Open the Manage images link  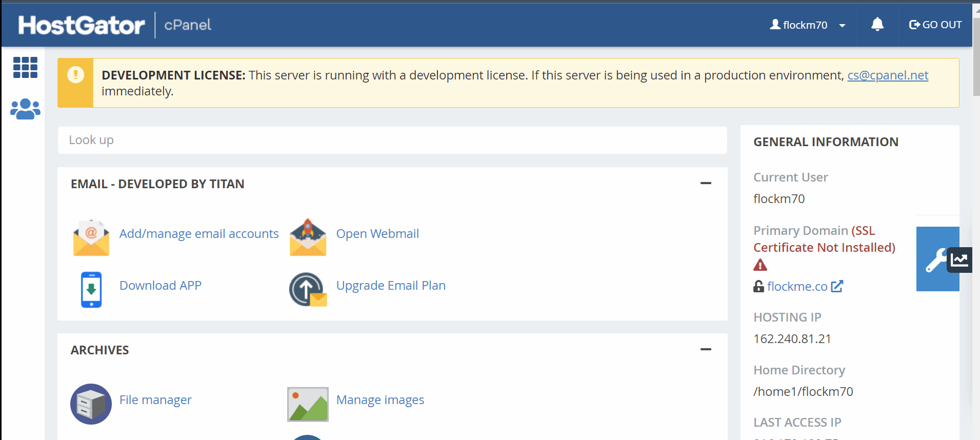click(x=380, y=400)
